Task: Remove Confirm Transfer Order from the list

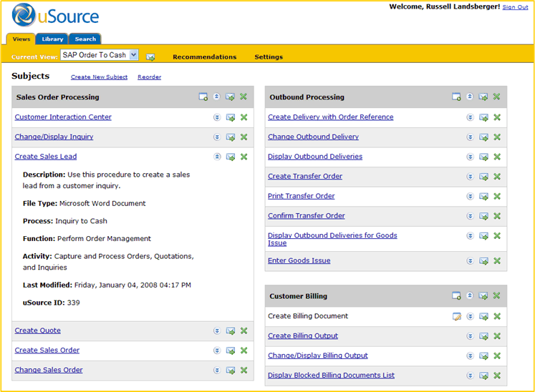Action: (x=497, y=216)
